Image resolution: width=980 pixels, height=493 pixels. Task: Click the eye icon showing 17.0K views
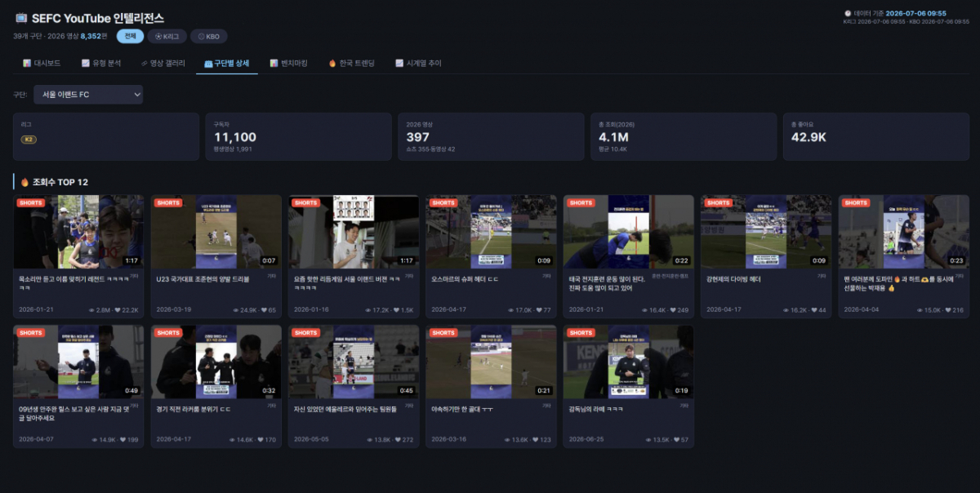[x=511, y=310]
